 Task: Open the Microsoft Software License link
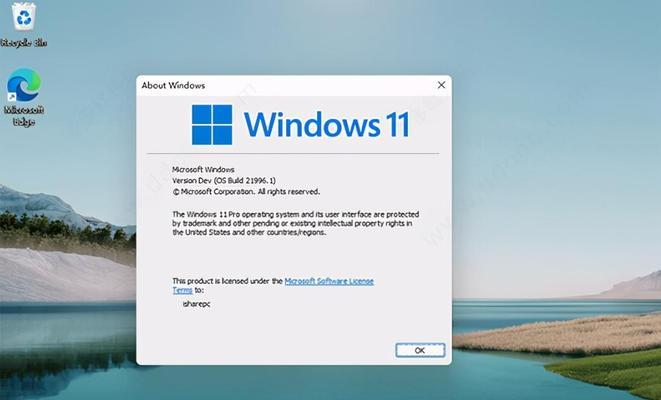click(x=329, y=281)
